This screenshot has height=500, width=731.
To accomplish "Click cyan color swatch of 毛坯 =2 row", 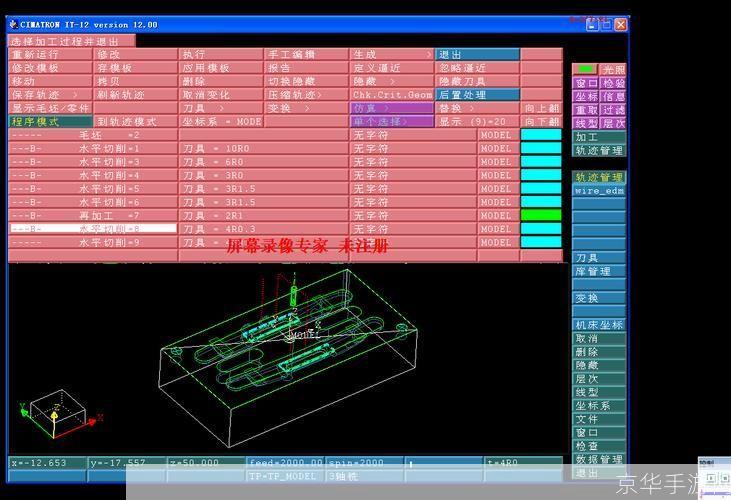I will 541,135.
